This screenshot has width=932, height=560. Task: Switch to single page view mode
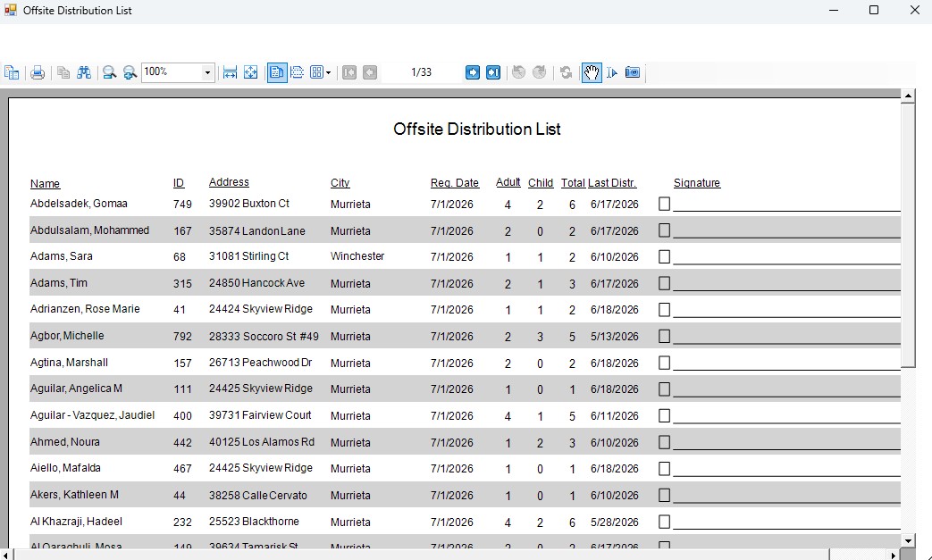tap(277, 72)
